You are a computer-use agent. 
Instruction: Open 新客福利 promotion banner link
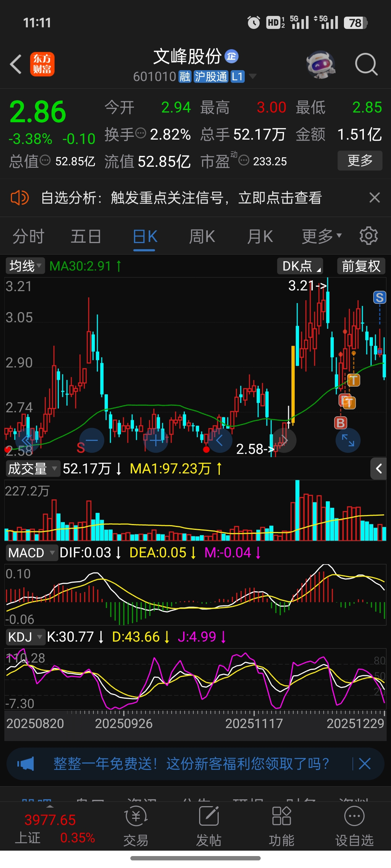(191, 764)
